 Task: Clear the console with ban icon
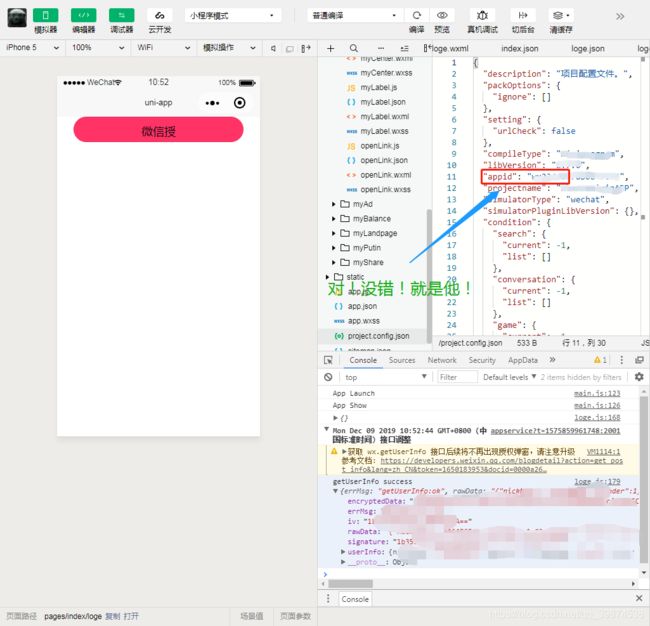coord(328,377)
